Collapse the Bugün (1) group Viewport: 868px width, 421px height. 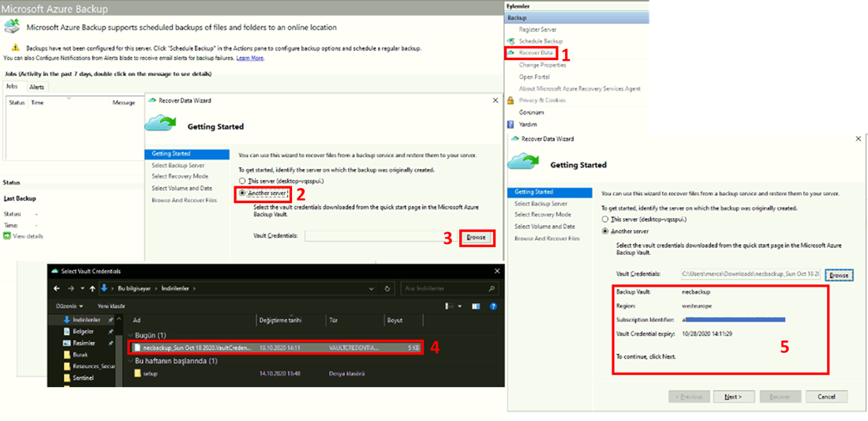point(131,336)
